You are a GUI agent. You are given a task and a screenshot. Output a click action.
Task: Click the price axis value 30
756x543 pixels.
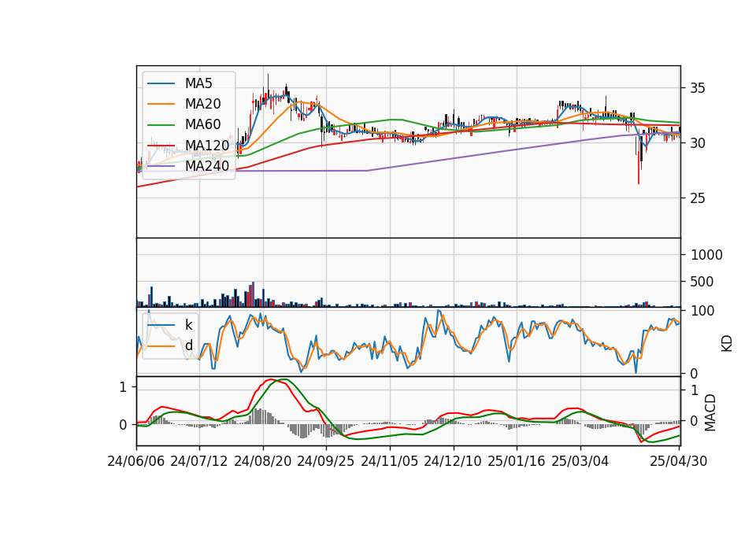[x=698, y=143]
